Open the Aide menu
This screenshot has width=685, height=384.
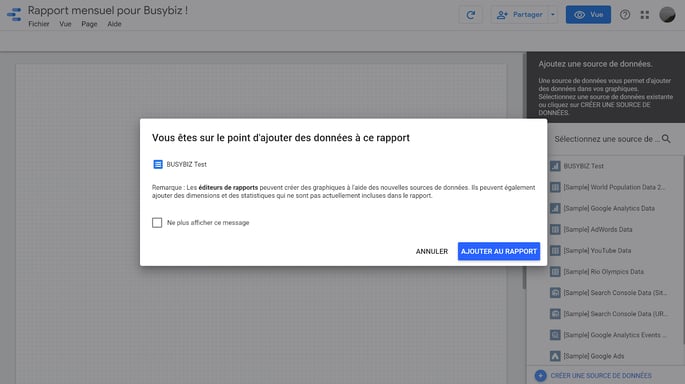pos(114,24)
